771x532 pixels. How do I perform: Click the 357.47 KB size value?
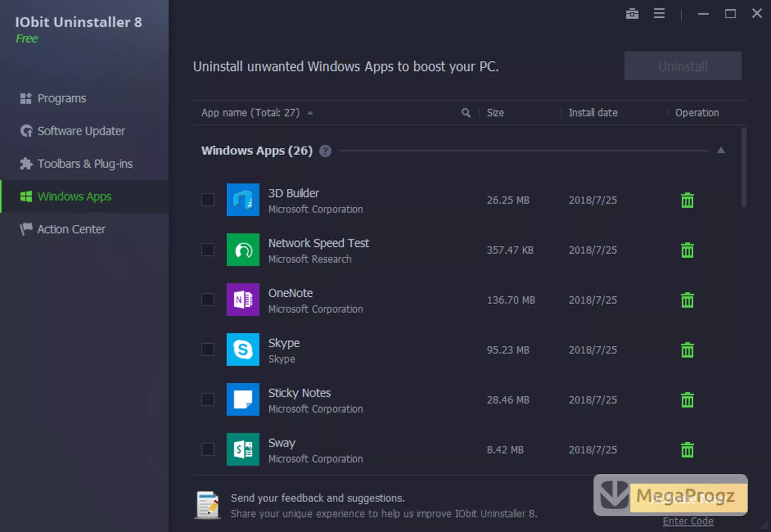point(510,250)
